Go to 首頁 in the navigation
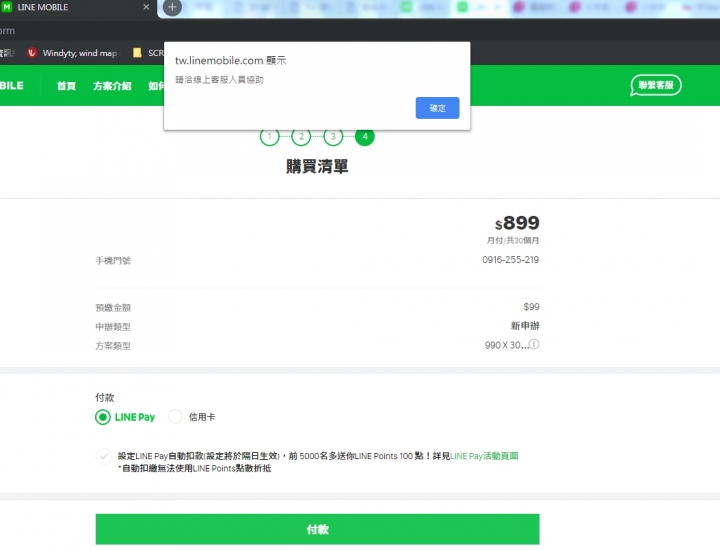720x550 pixels. pos(66,86)
